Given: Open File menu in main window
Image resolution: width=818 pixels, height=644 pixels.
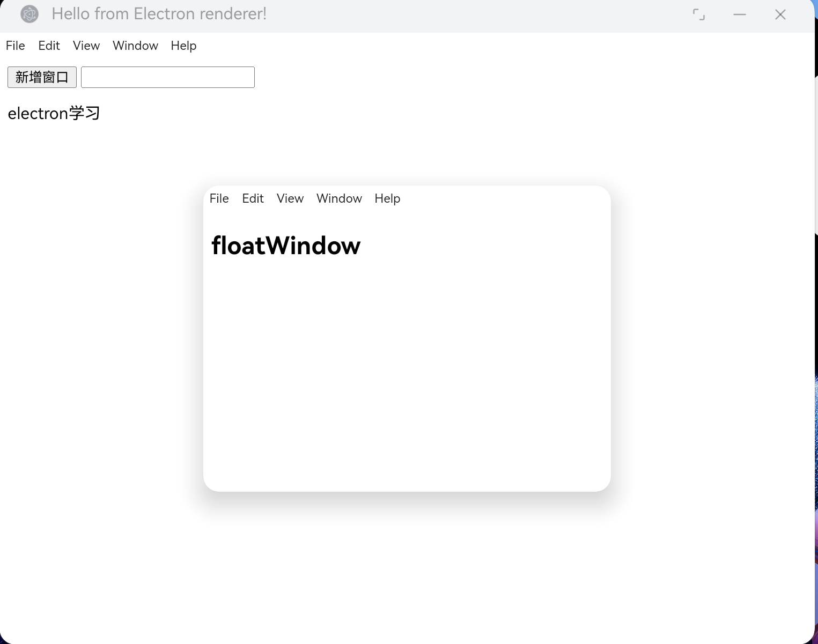Looking at the screenshot, I should [16, 46].
